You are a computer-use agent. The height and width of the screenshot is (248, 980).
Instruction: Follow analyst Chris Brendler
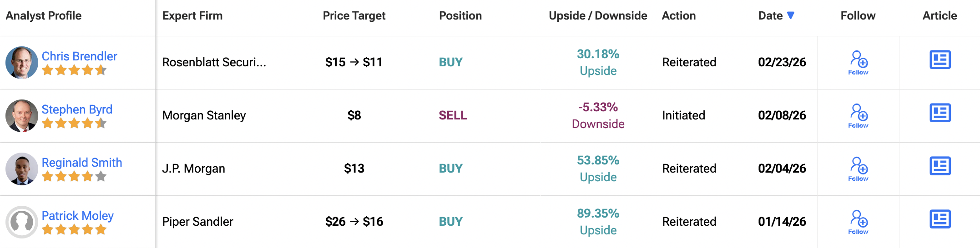(x=858, y=63)
